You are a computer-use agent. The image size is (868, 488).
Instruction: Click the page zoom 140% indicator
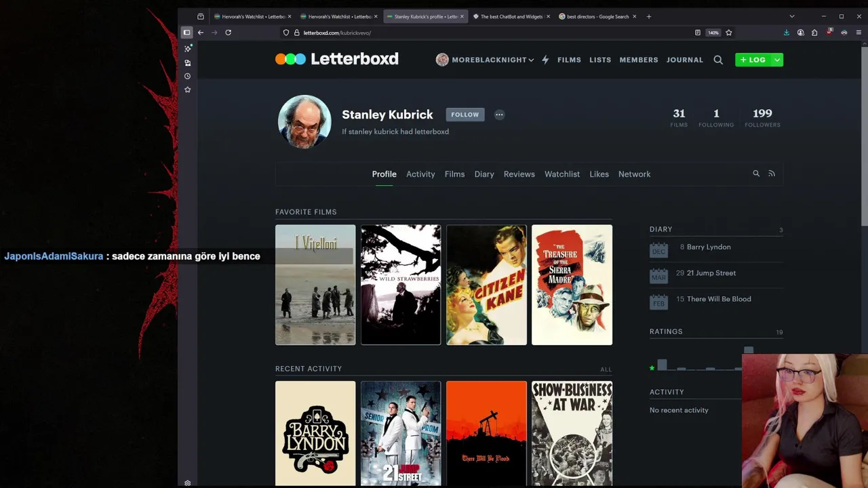pyautogui.click(x=713, y=33)
